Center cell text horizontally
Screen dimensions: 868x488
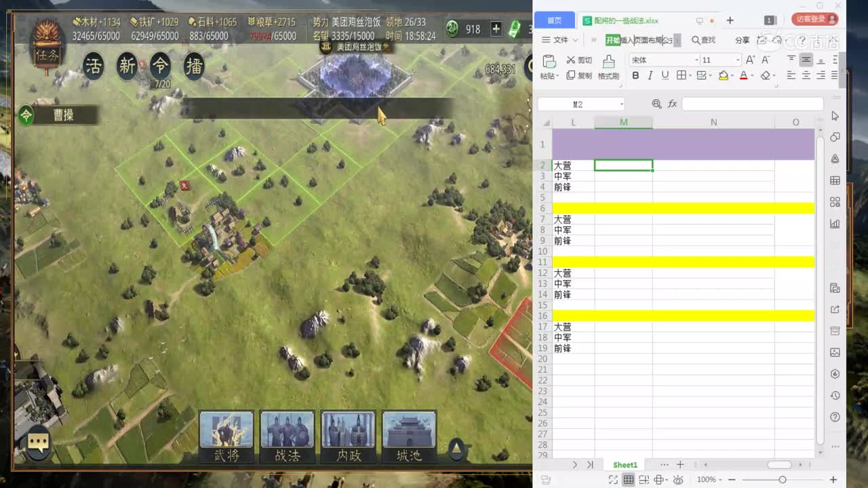pyautogui.click(x=806, y=76)
